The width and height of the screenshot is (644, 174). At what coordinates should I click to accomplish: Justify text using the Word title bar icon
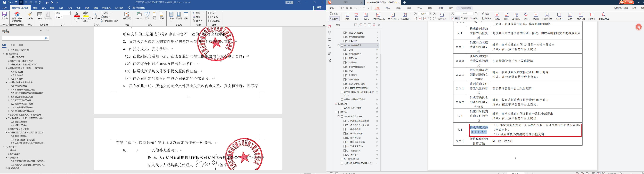click(36, 2)
